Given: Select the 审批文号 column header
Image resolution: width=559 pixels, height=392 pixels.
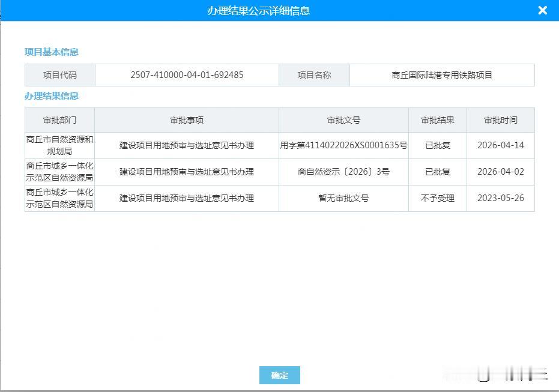Looking at the screenshot, I should [x=343, y=120].
